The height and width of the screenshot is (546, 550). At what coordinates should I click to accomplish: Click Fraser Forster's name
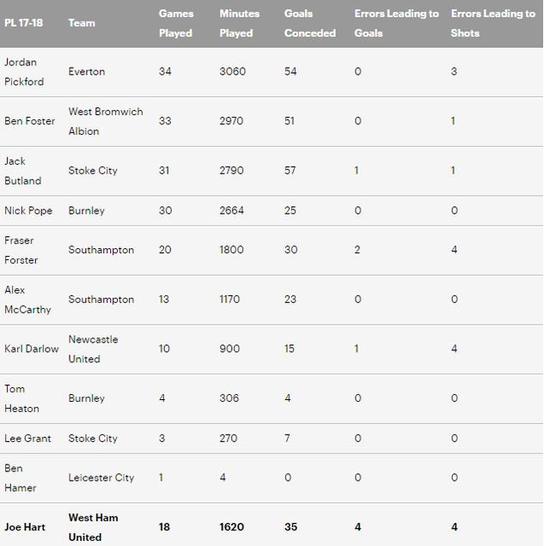click(x=21, y=250)
